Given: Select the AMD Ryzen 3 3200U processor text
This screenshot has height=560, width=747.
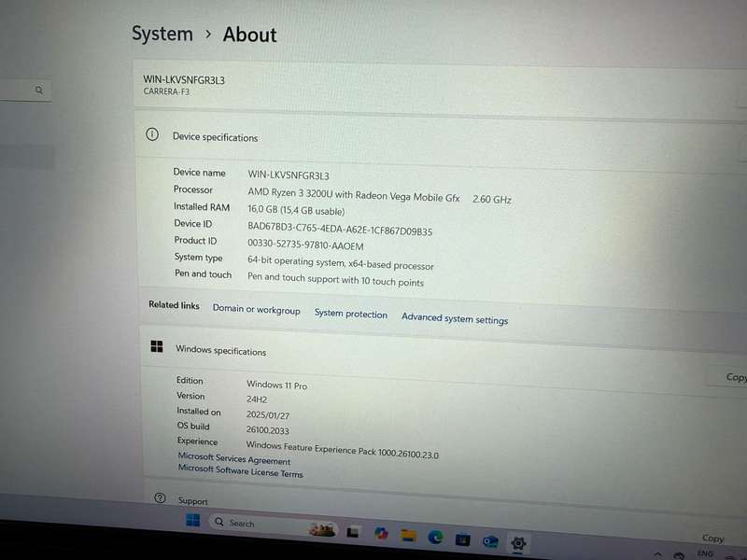Looking at the screenshot, I should click(354, 195).
